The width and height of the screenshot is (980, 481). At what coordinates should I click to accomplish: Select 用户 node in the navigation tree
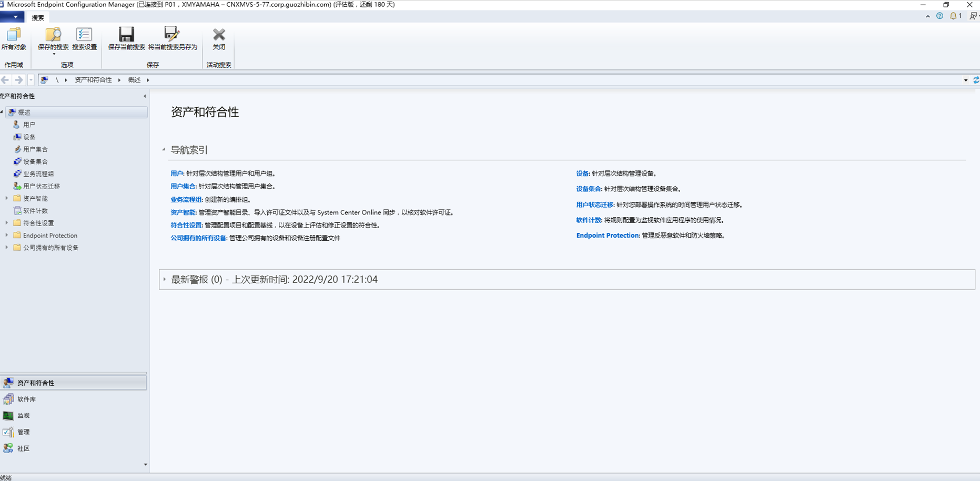point(29,125)
